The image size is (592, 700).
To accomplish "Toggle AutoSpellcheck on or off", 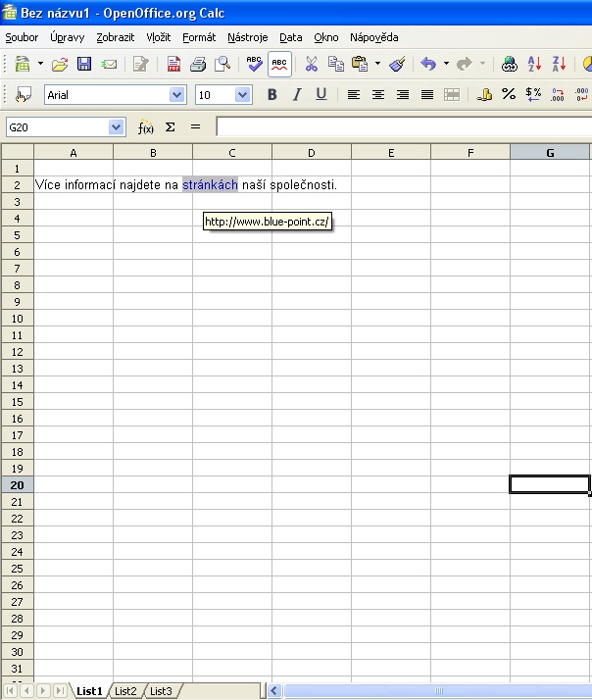I will coord(279,65).
